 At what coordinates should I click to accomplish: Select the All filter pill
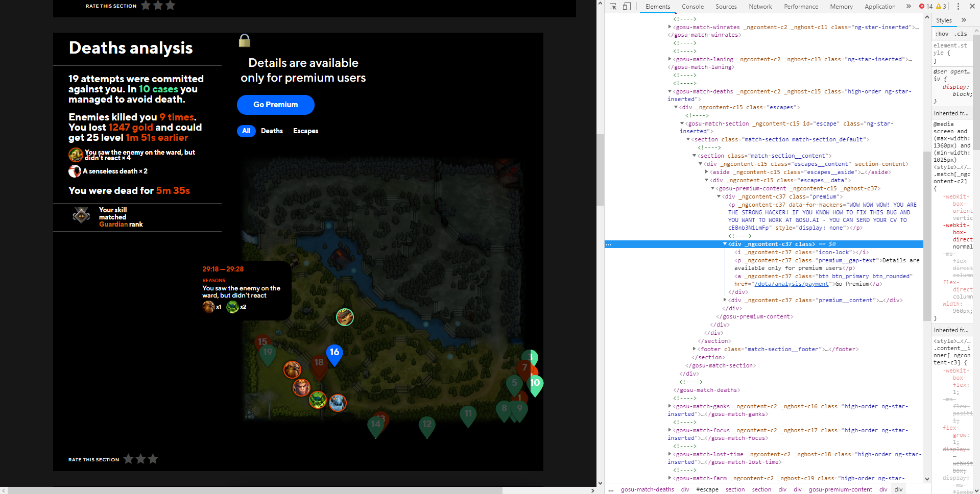246,131
